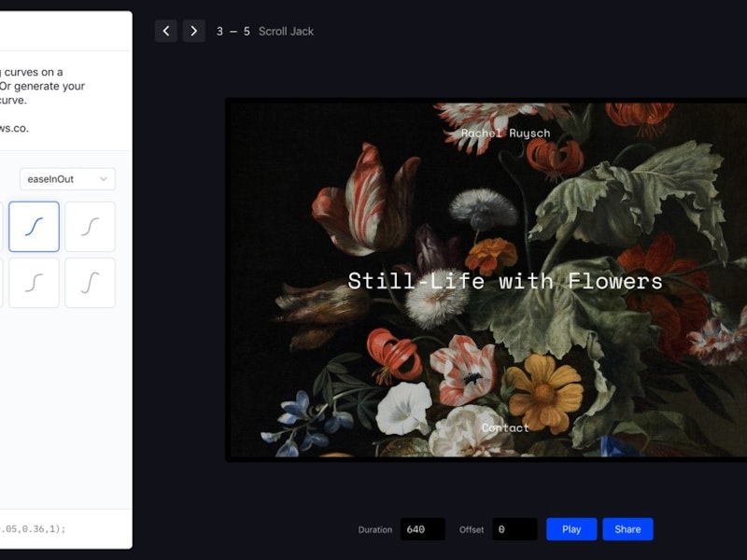Click the 3 — 5 example counter

pos(233,32)
